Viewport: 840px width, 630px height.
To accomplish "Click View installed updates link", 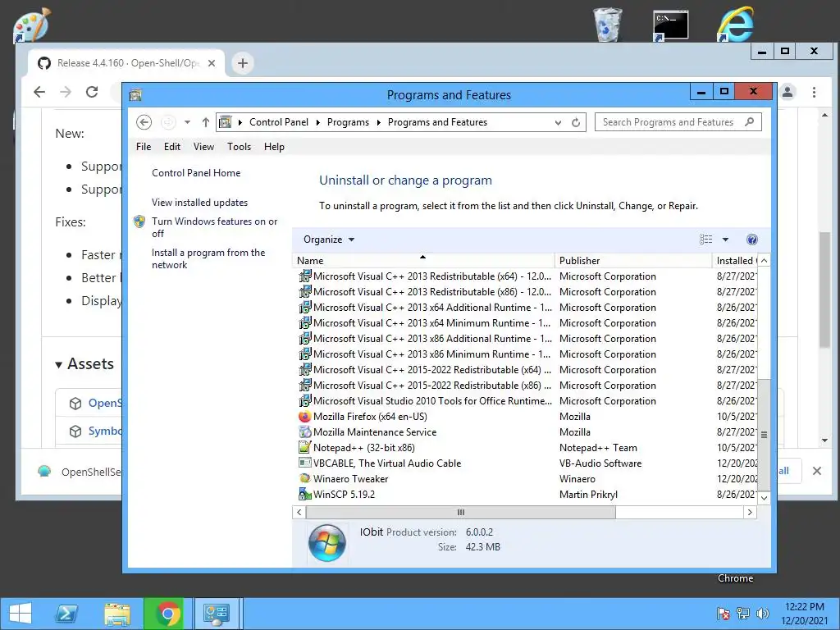I will point(200,203).
